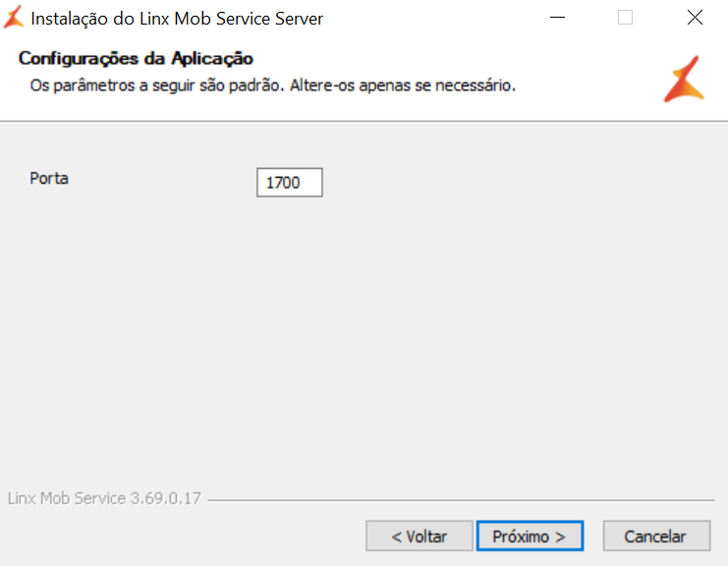Click the large Linx logo in the header
This screenshot has width=728, height=566.
click(683, 80)
